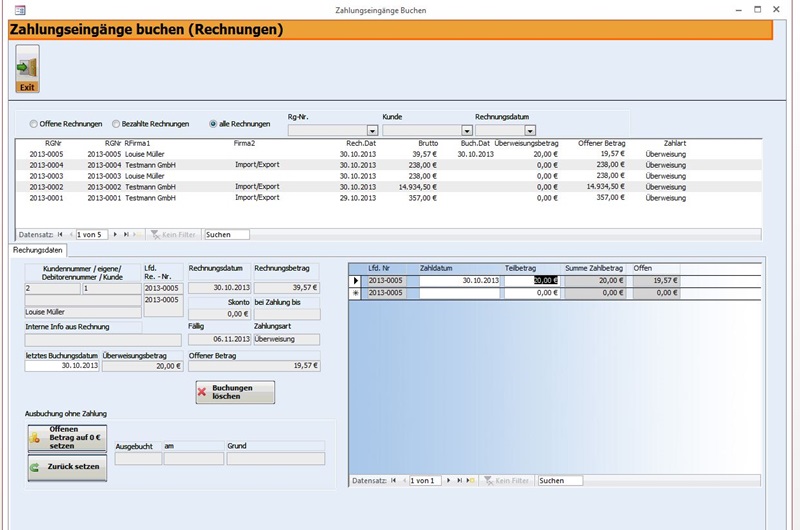Select Offene Rechnungen radio button
The width and height of the screenshot is (800, 530).
(x=34, y=124)
